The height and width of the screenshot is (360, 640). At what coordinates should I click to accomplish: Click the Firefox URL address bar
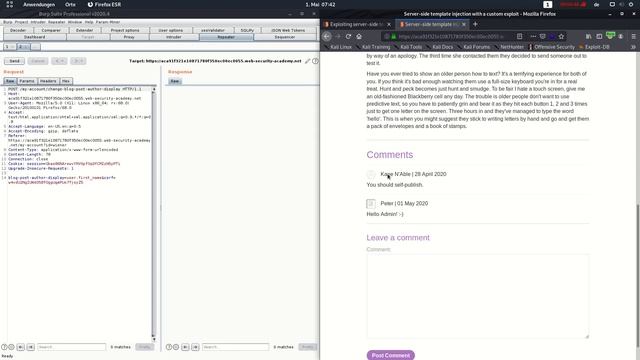click(x=451, y=36)
